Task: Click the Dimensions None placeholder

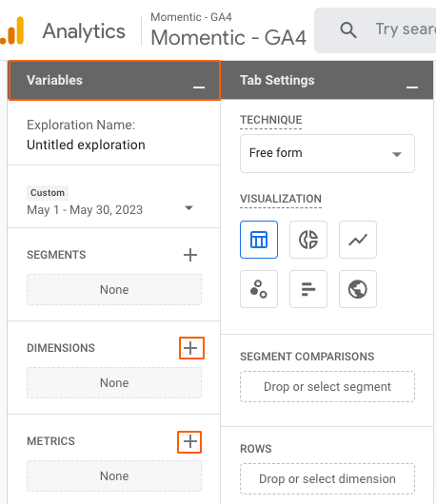Action: 114,383
